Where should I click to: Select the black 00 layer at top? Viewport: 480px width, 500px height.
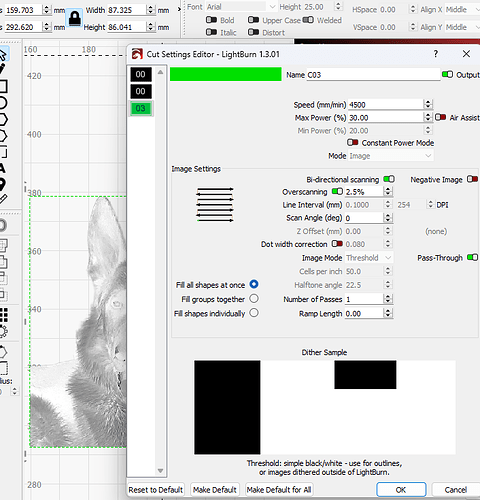coord(141,74)
